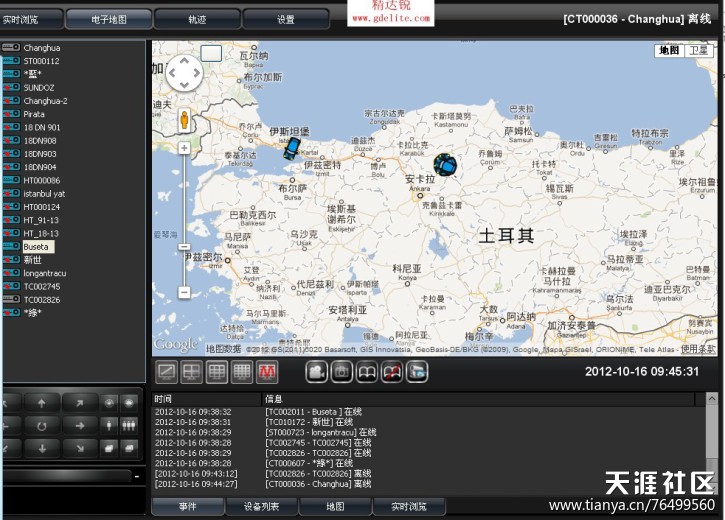This screenshot has height=520, width=725.
Task: Switch to the 事件 bottom tab
Action: (188, 507)
